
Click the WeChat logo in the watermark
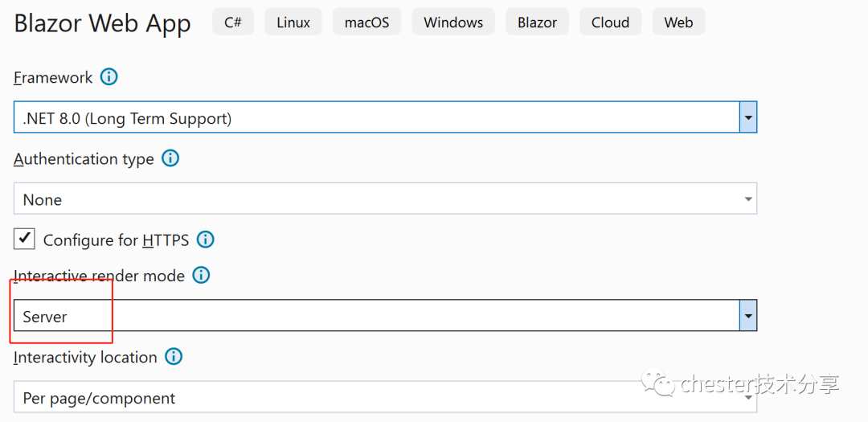(x=657, y=383)
